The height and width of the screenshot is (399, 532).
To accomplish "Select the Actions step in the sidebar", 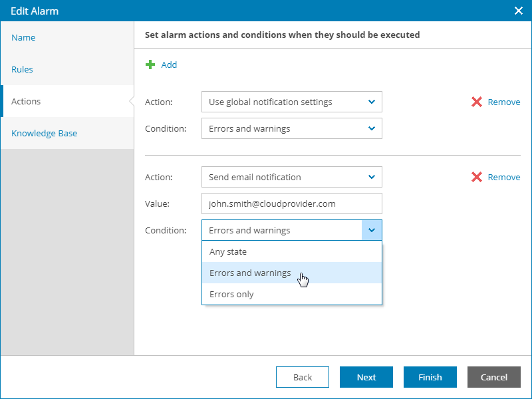I will (27, 101).
